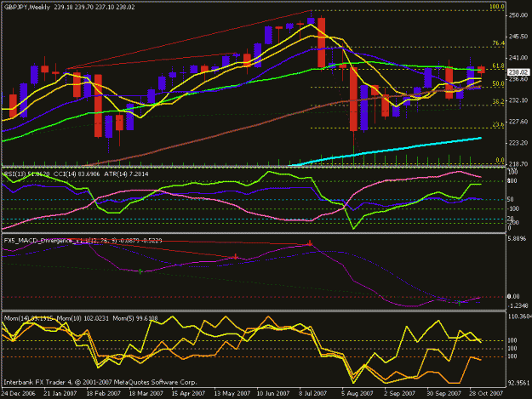
Task: Select the Fibonacci 0.0 level label
Action: (500, 160)
